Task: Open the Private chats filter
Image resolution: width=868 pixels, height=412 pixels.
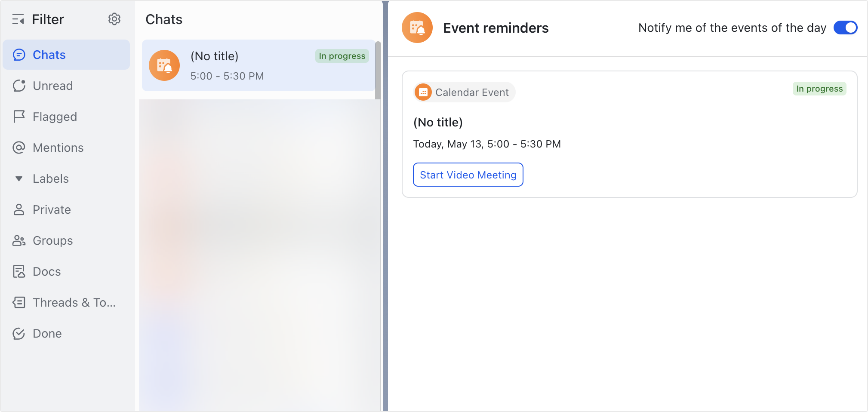Action: pyautogui.click(x=52, y=209)
